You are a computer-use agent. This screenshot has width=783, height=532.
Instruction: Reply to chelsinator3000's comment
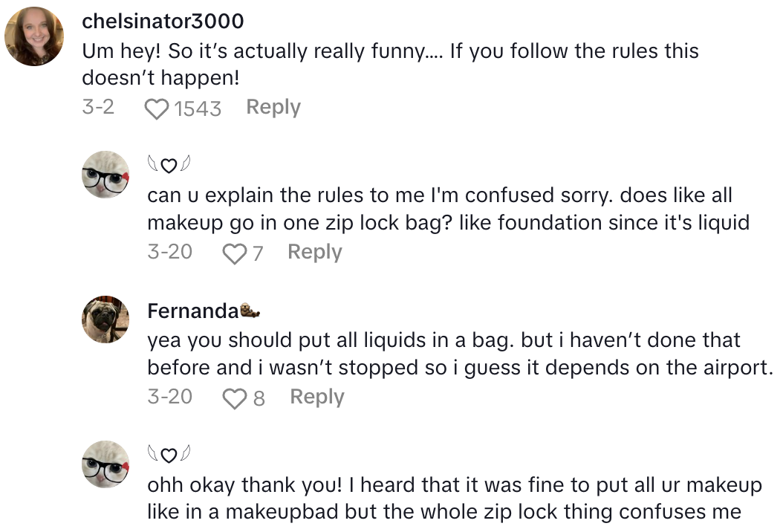[273, 108]
